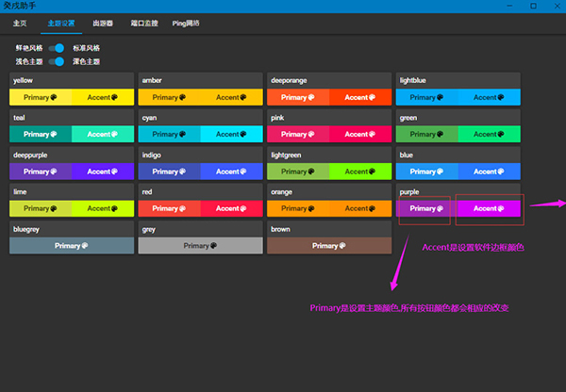Click the palette icon on yellow Primary
Viewport: 566px width, 392px height.
pyautogui.click(x=54, y=97)
